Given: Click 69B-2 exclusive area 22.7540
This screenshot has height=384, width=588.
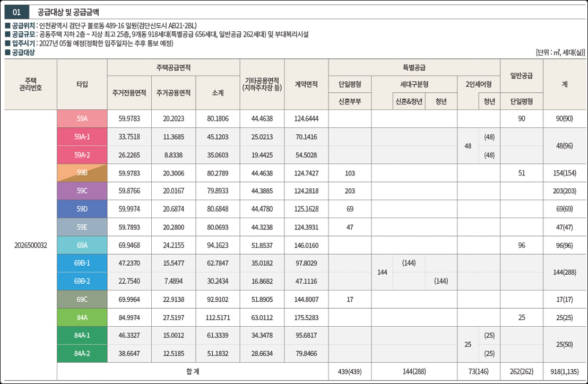Looking at the screenshot, I should point(129,281).
